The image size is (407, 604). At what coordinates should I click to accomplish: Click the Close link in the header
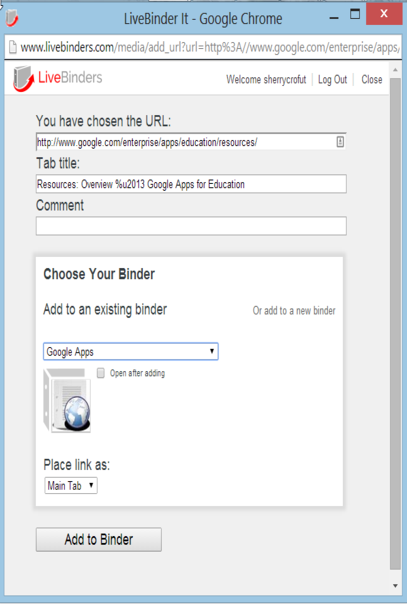pos(372,80)
